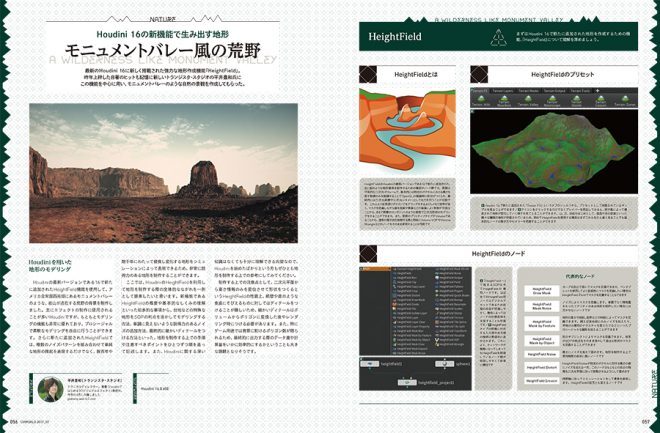Click the HeightField Erode label box
Screen dimensions: 660x433
[542, 380]
